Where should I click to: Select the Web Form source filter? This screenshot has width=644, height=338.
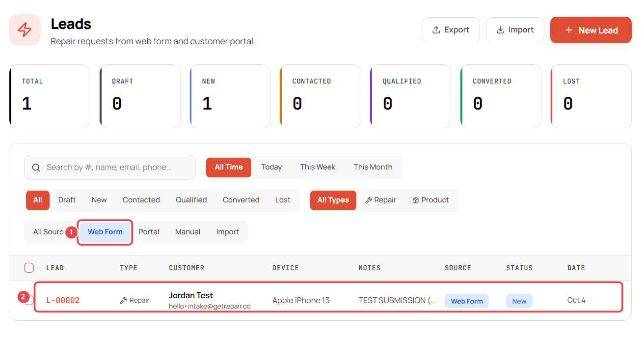click(105, 232)
